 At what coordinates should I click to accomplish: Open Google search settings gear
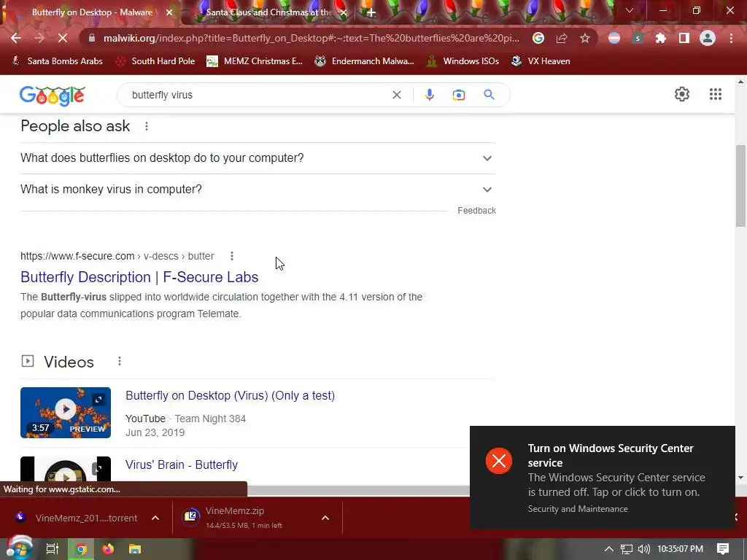coord(682,94)
